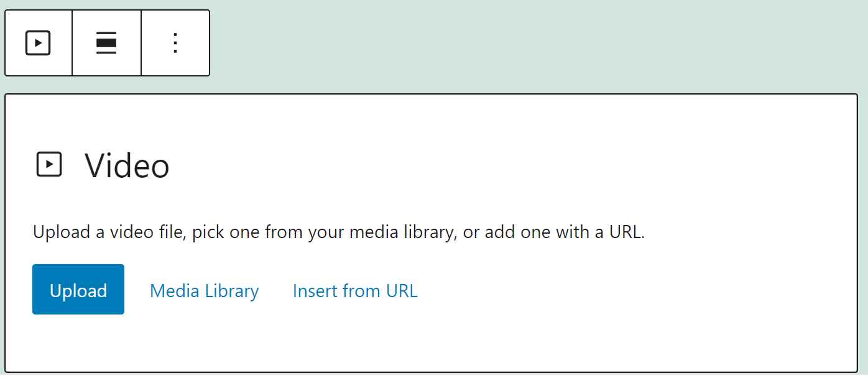Screen dimensions: 868x381
Task: Open the three-dot block options menu
Action: 175,43
